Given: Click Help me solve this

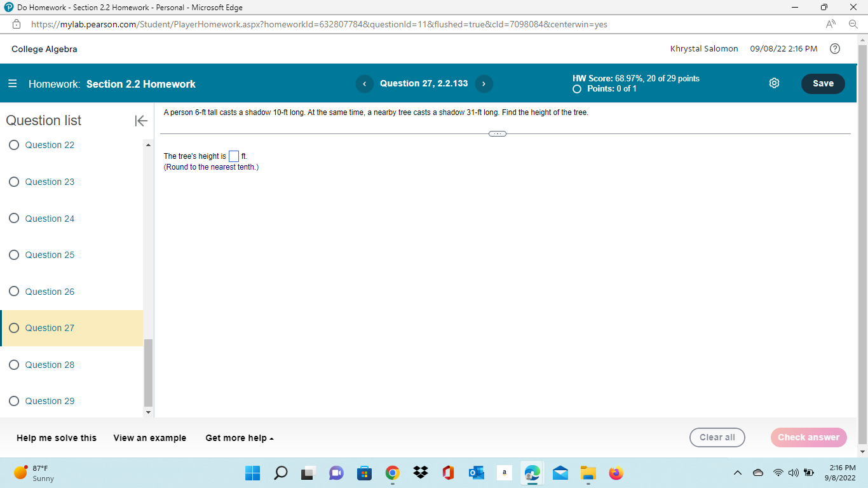Looking at the screenshot, I should click(x=57, y=438).
